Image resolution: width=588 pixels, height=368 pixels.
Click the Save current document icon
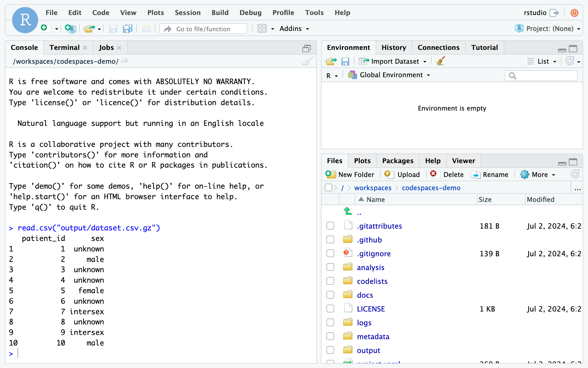pos(113,29)
